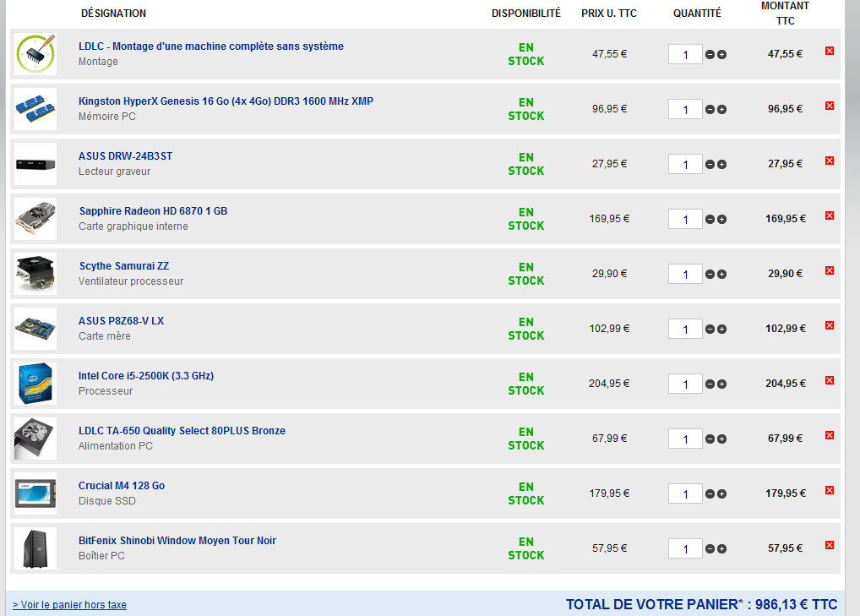Delete the Scythe Samurai ZZ row

pyautogui.click(x=830, y=270)
